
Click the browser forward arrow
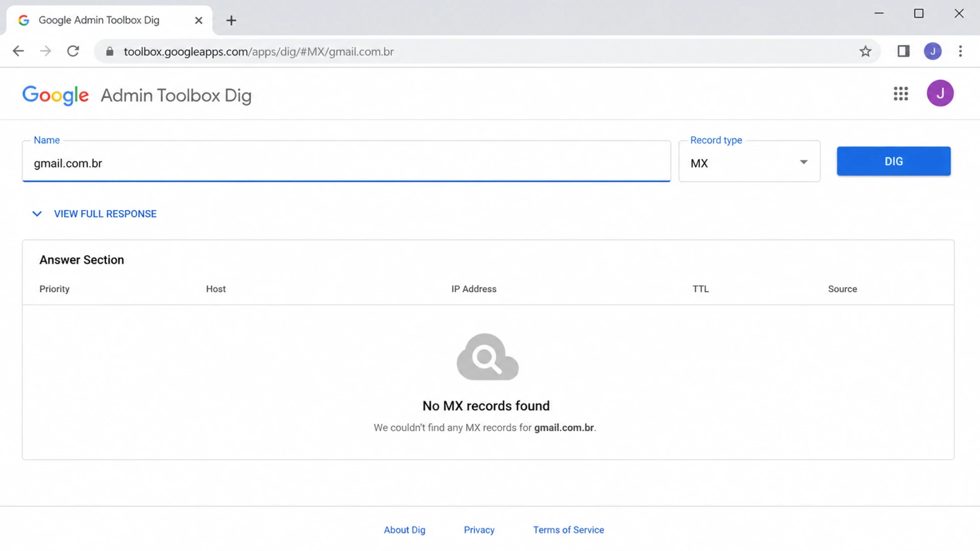(x=45, y=51)
